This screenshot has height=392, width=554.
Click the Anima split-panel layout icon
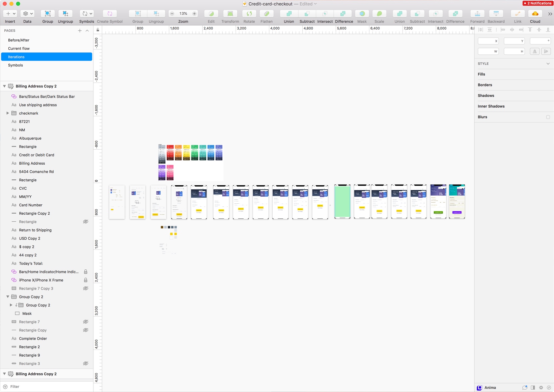coord(533,388)
